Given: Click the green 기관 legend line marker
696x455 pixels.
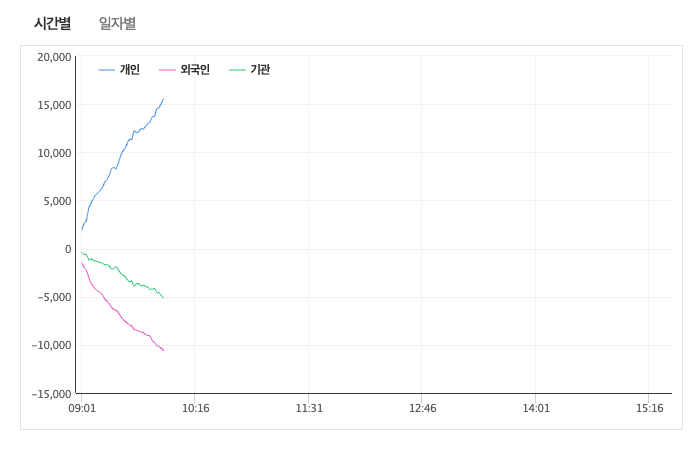Looking at the screenshot, I should (237, 70).
